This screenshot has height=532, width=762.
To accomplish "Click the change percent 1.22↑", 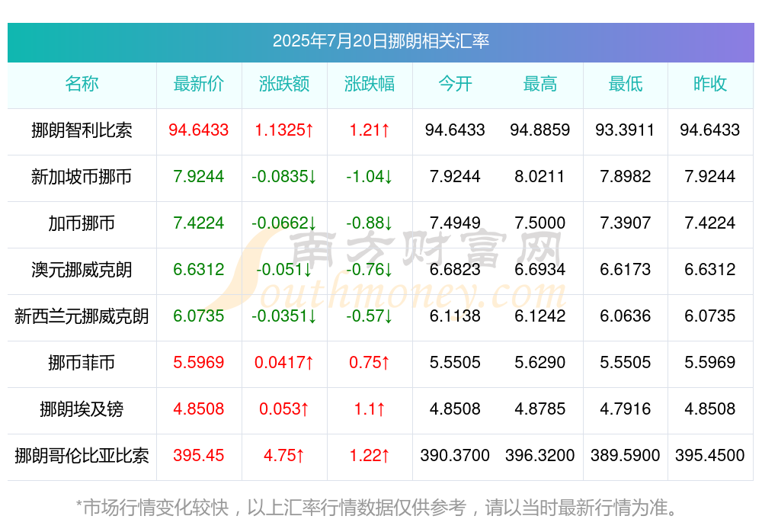I will click(370, 456).
